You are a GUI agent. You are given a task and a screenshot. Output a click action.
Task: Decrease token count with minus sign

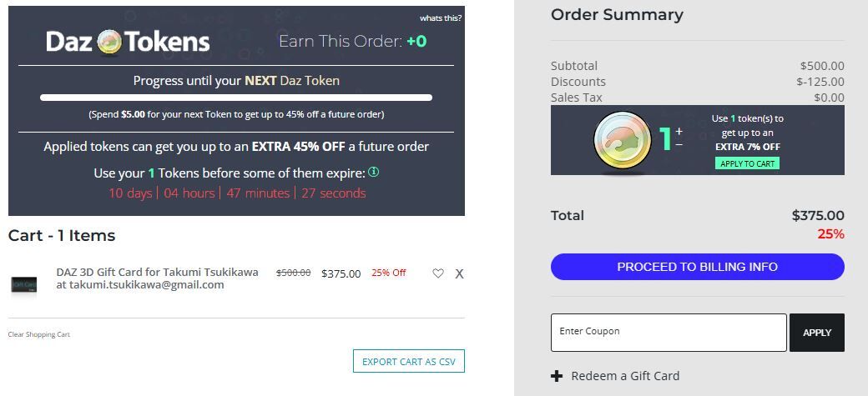click(x=679, y=145)
